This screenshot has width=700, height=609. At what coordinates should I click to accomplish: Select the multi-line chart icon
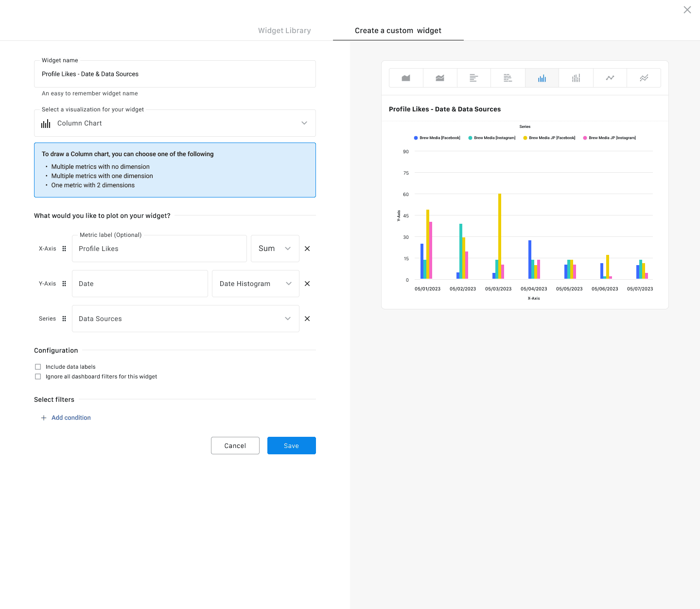pyautogui.click(x=644, y=78)
